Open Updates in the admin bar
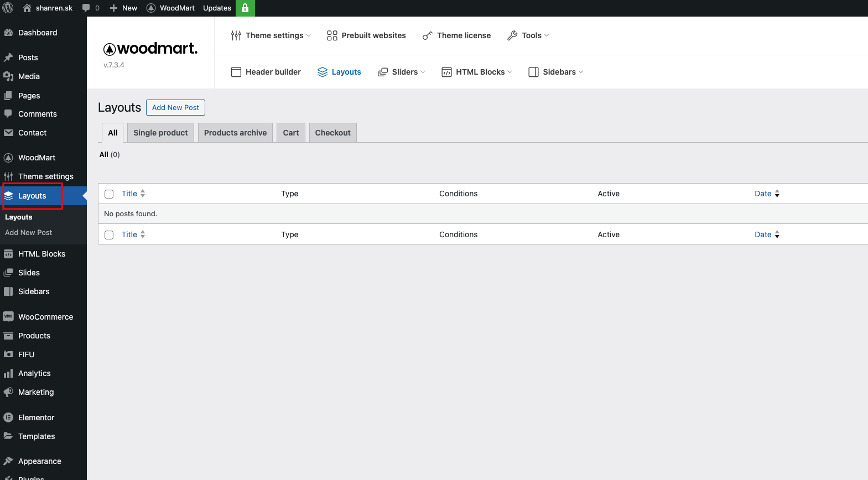The width and height of the screenshot is (868, 480). coord(217,8)
